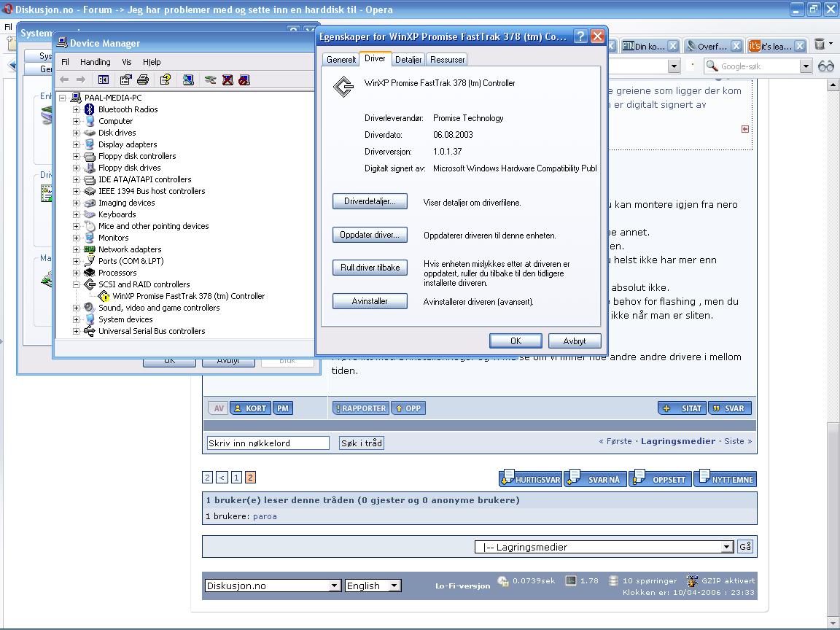Click the Forward arrow in Device Manager toolbar
840x630 pixels.
click(x=81, y=79)
